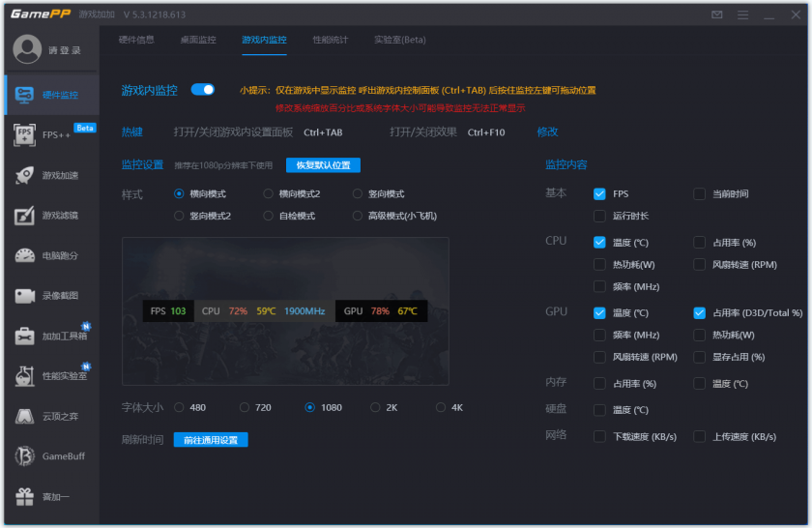Viewport: 812px width, 528px height.
Task: Enable the 当前时间 checkbox
Action: [700, 194]
